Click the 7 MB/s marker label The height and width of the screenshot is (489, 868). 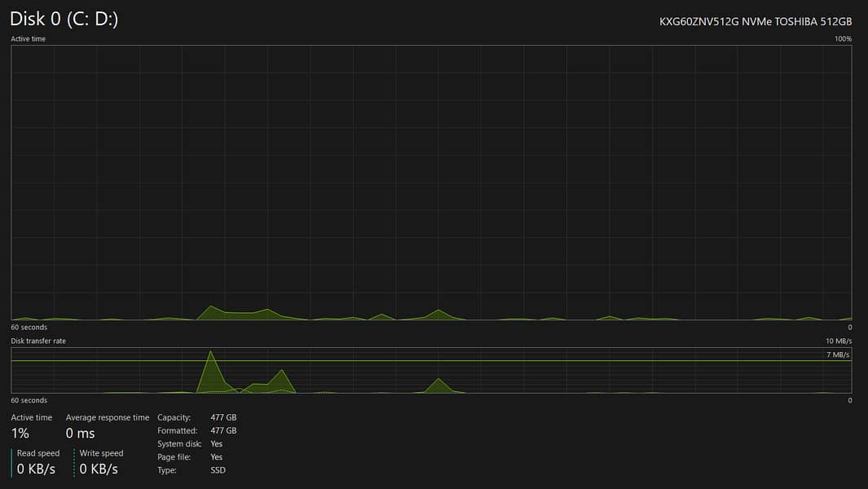coord(838,355)
